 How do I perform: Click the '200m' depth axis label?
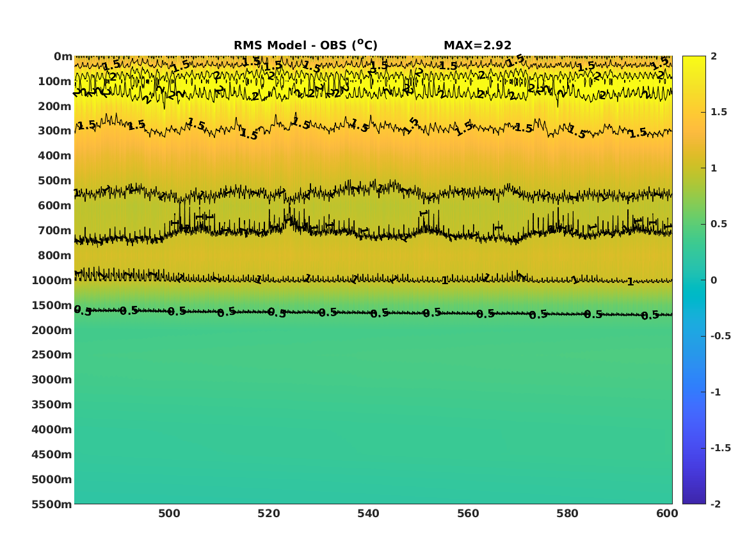click(55, 106)
